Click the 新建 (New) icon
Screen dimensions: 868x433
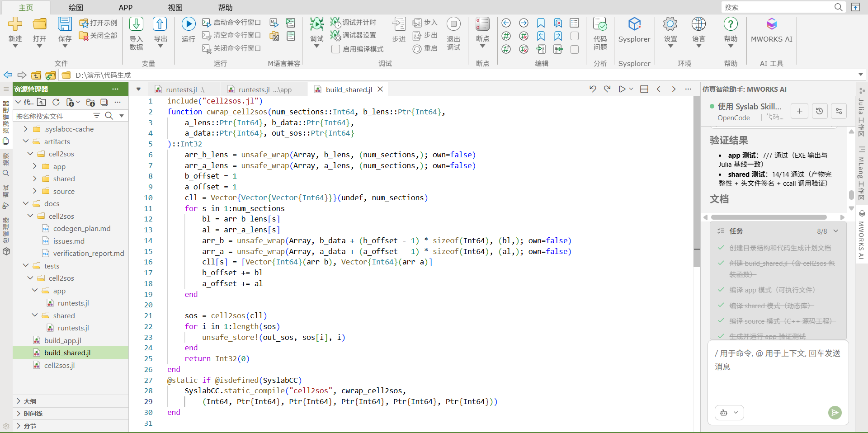(x=15, y=24)
